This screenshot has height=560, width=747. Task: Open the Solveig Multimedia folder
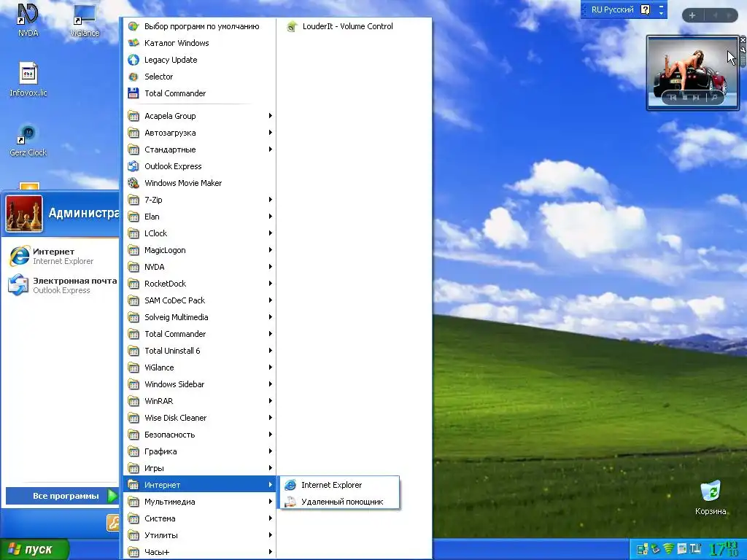point(199,316)
